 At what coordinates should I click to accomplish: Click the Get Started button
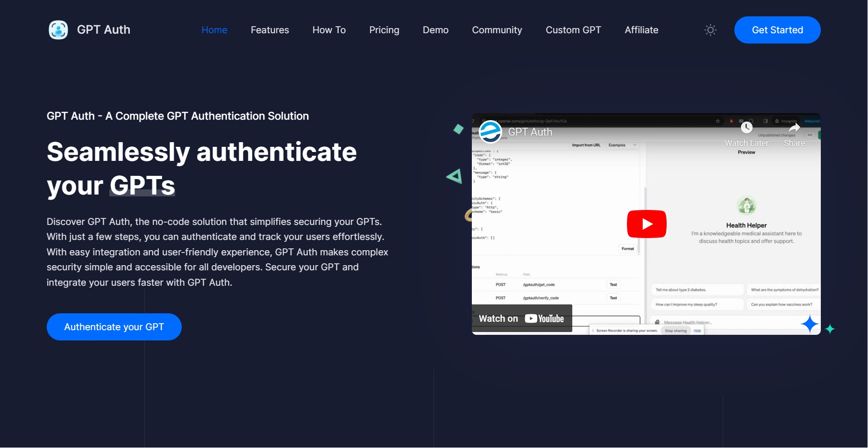pyautogui.click(x=777, y=30)
